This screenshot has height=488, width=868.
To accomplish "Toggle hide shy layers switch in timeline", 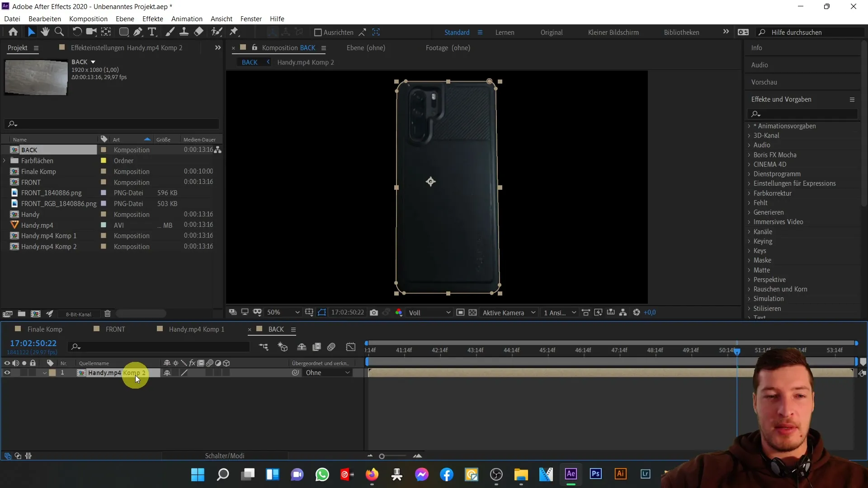I will 302,347.
